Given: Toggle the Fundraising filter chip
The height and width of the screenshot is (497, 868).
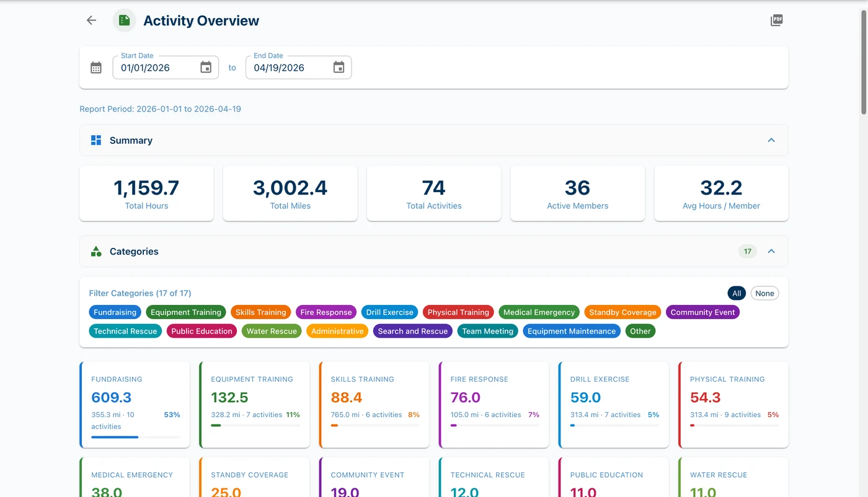Looking at the screenshot, I should [x=115, y=312].
